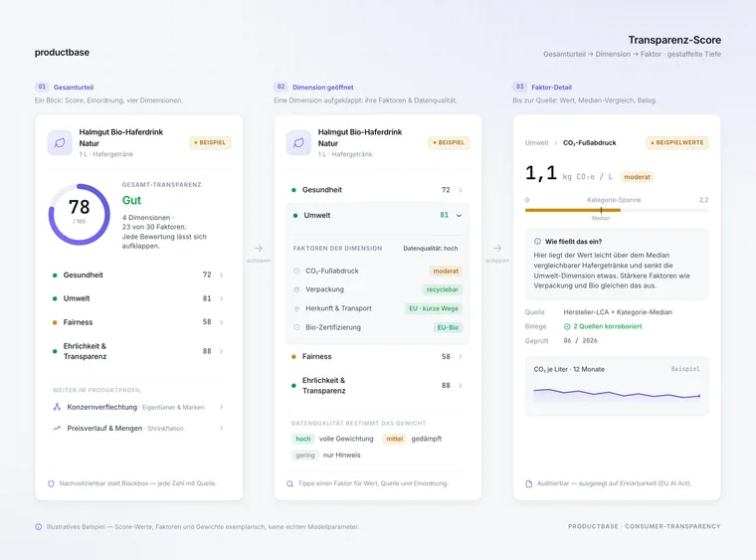Click the Geprüft date 06 / 2026

pyautogui.click(x=580, y=341)
